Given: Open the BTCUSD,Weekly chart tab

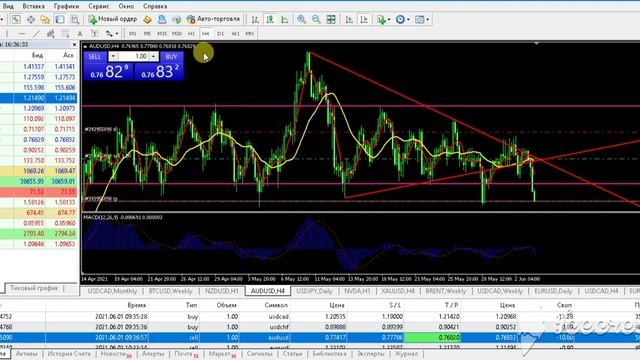Looking at the screenshot, I should [x=171, y=291].
